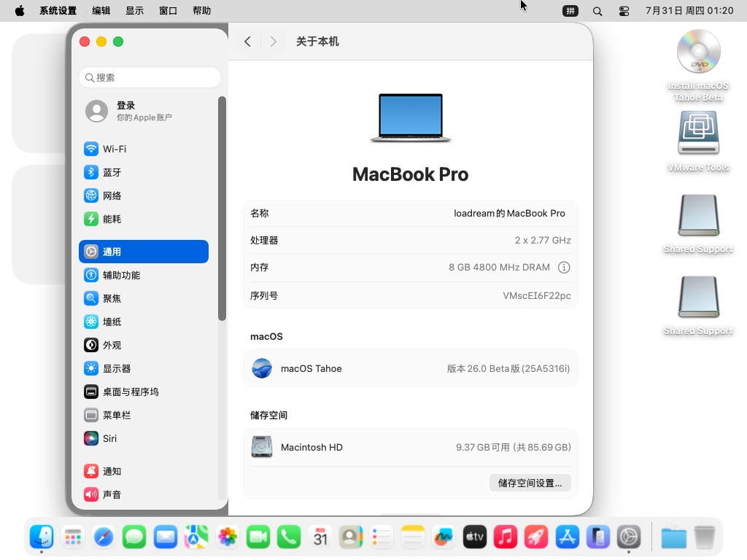Open 通知 notifications settings
The height and width of the screenshot is (560, 747).
coord(144,472)
